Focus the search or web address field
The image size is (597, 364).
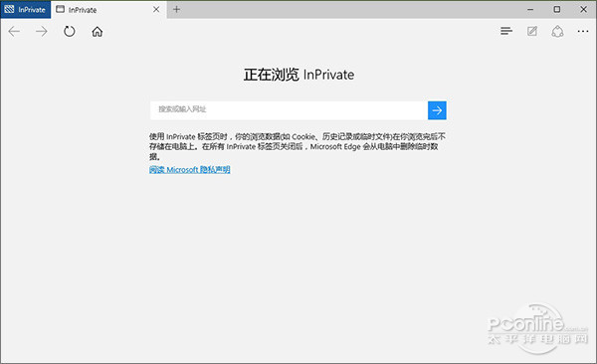[289, 110]
